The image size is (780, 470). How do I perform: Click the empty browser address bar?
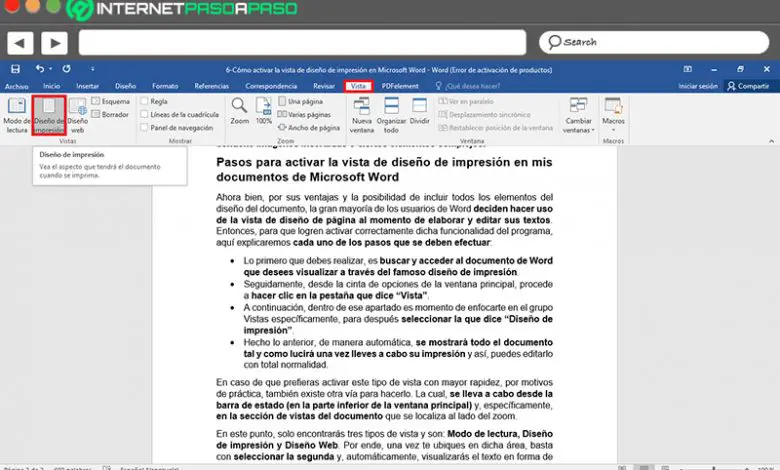[x=302, y=42]
